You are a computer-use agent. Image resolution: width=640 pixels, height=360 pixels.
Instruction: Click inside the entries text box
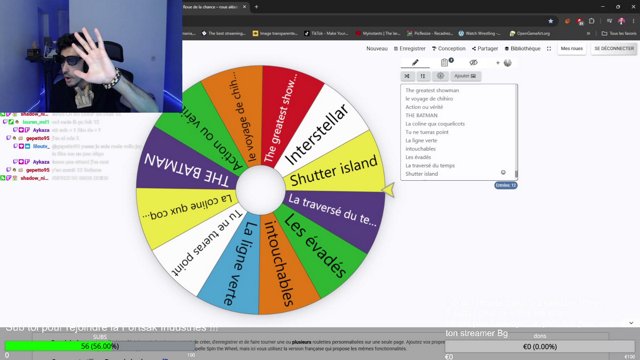(457, 132)
